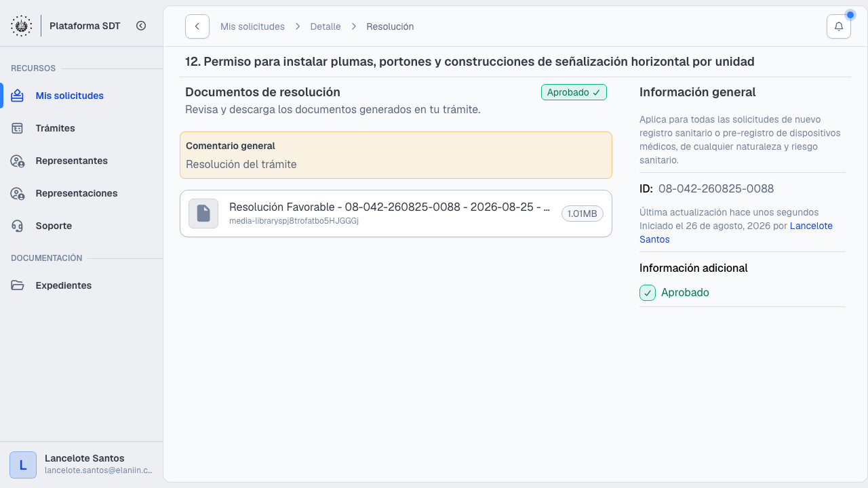Click the Resolución breadcrumb

point(390,26)
